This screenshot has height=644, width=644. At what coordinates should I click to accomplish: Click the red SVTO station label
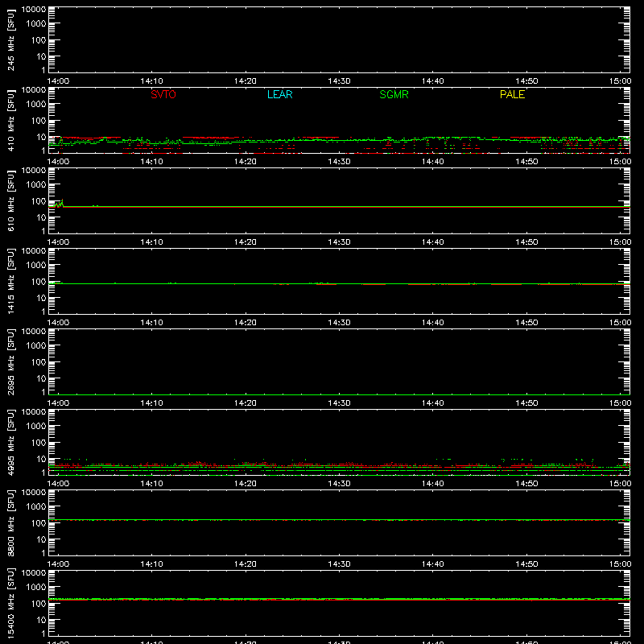pos(163,94)
